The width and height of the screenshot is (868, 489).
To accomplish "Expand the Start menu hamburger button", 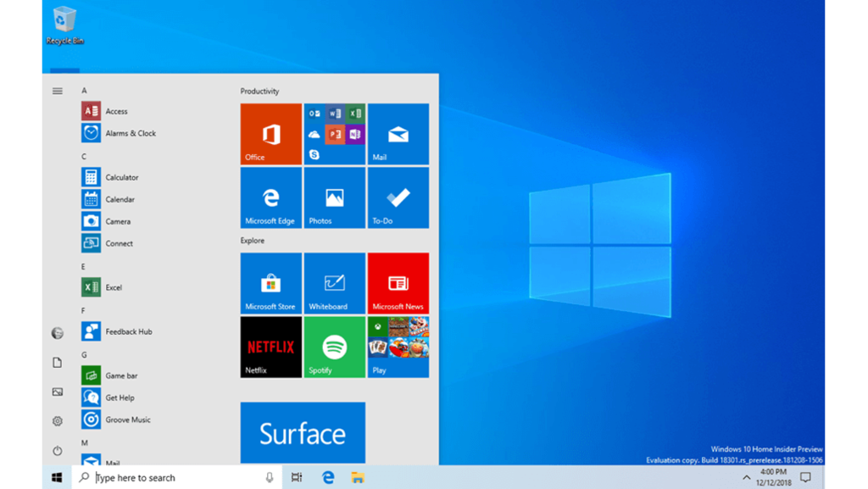I will (57, 91).
